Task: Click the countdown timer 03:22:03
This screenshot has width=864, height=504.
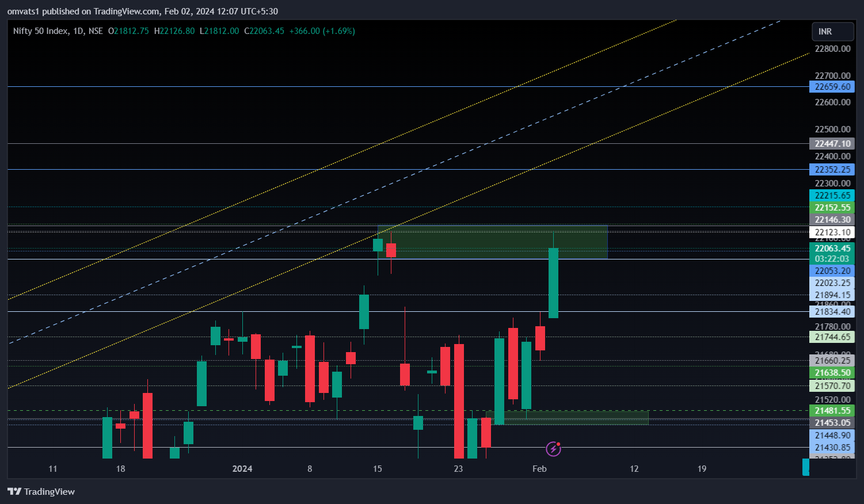Action: pos(832,259)
